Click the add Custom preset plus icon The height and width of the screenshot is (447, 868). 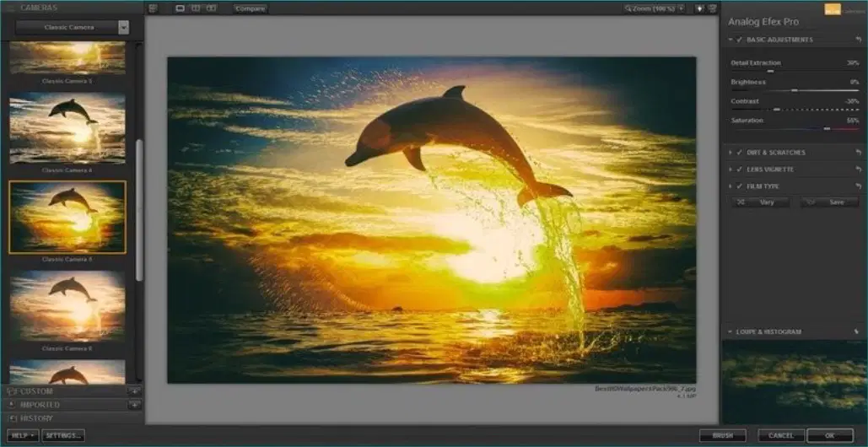[x=135, y=391]
